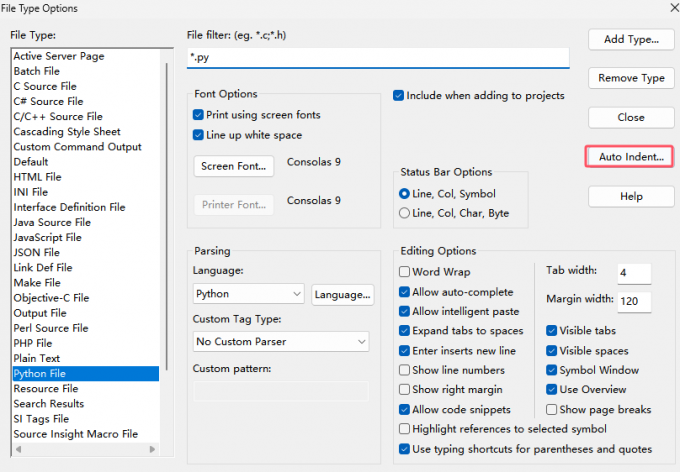Click the Tab width input box
680x472 pixels.
point(634,273)
